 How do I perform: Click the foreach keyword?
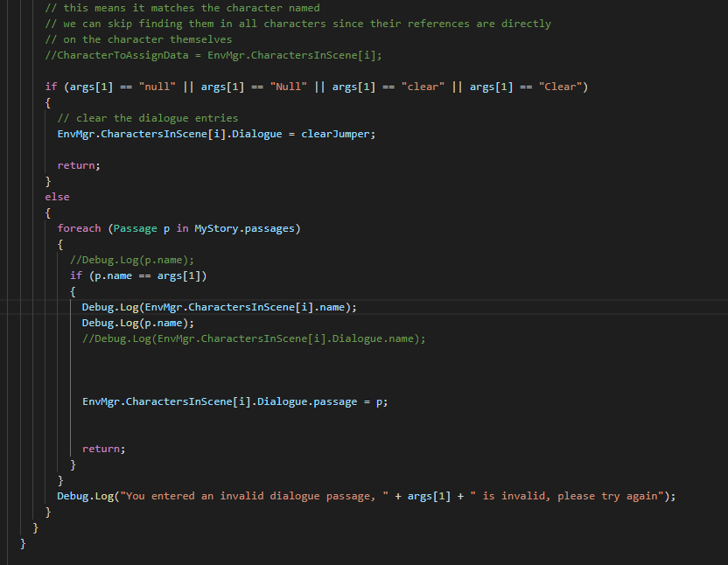point(79,228)
